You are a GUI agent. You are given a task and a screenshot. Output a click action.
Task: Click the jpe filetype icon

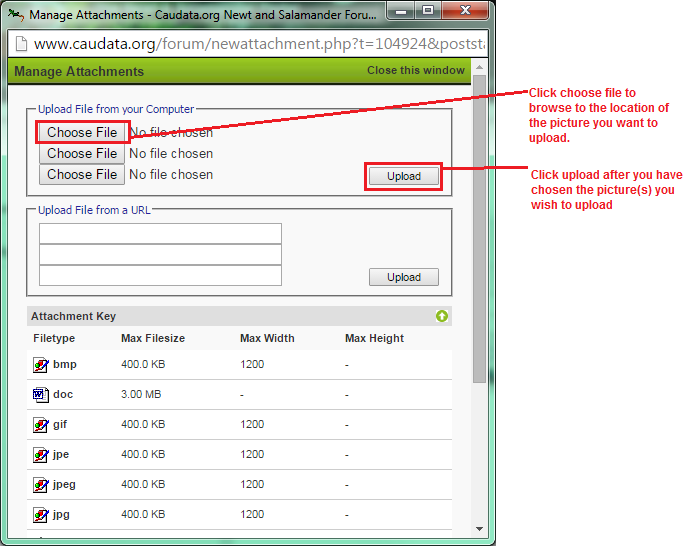pos(40,455)
